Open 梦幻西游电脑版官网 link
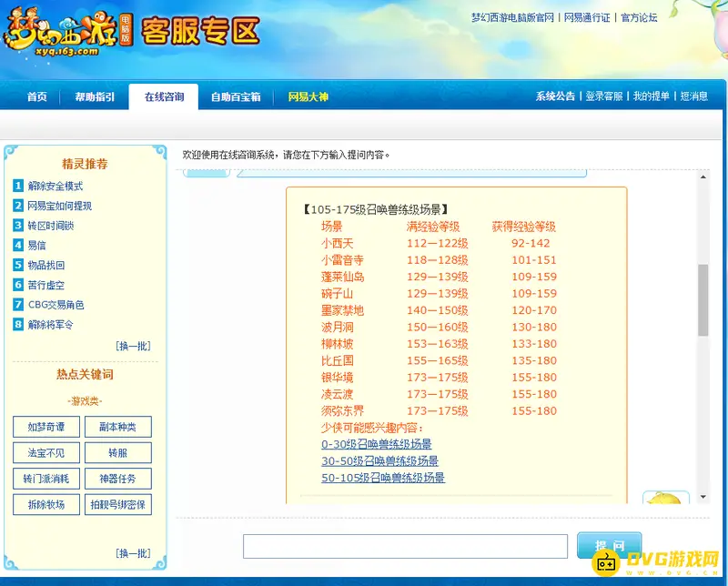The image size is (728, 586). coord(512,17)
